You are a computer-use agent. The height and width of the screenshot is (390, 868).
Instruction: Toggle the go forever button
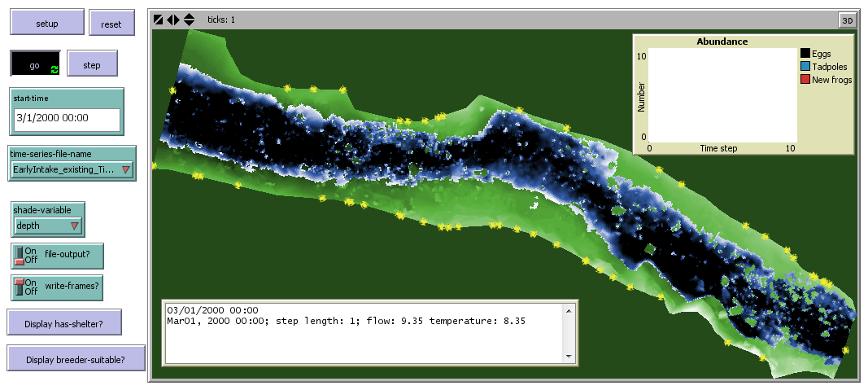tap(35, 64)
